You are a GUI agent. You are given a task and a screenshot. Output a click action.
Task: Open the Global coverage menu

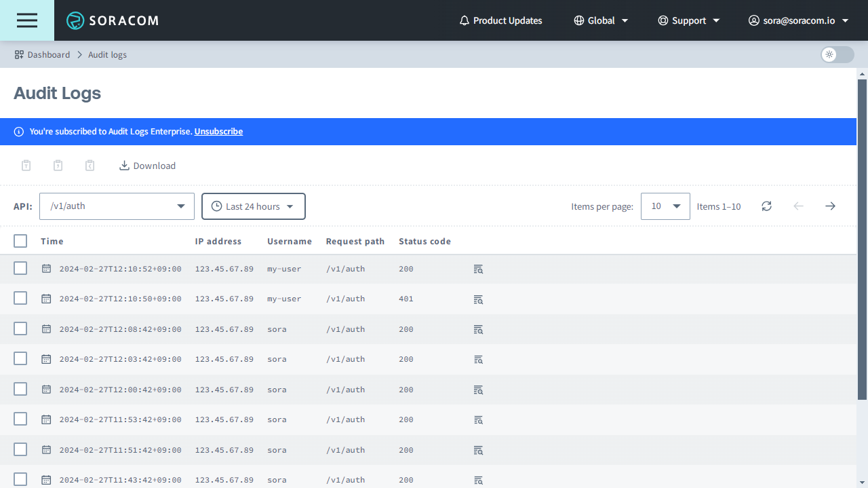[x=601, y=20]
